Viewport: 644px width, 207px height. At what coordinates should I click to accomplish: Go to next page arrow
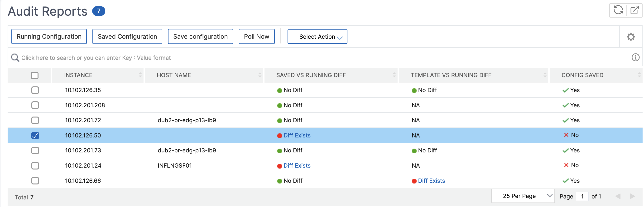(632, 196)
